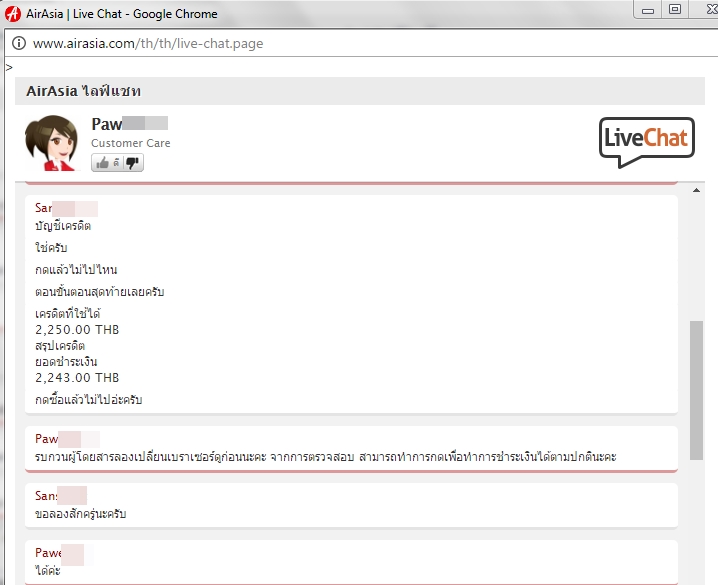Image resolution: width=718 pixels, height=585 pixels.
Task: Maximize the Chrome chat window
Action: click(674, 9)
